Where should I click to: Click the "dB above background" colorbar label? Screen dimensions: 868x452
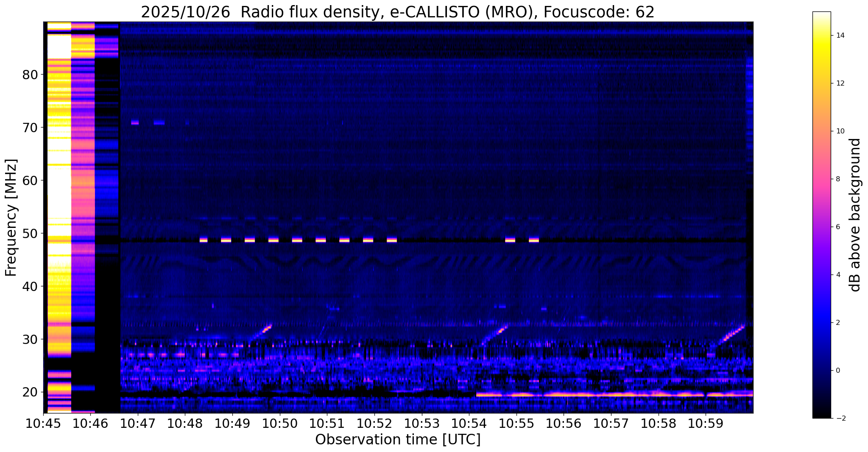pos(855,215)
